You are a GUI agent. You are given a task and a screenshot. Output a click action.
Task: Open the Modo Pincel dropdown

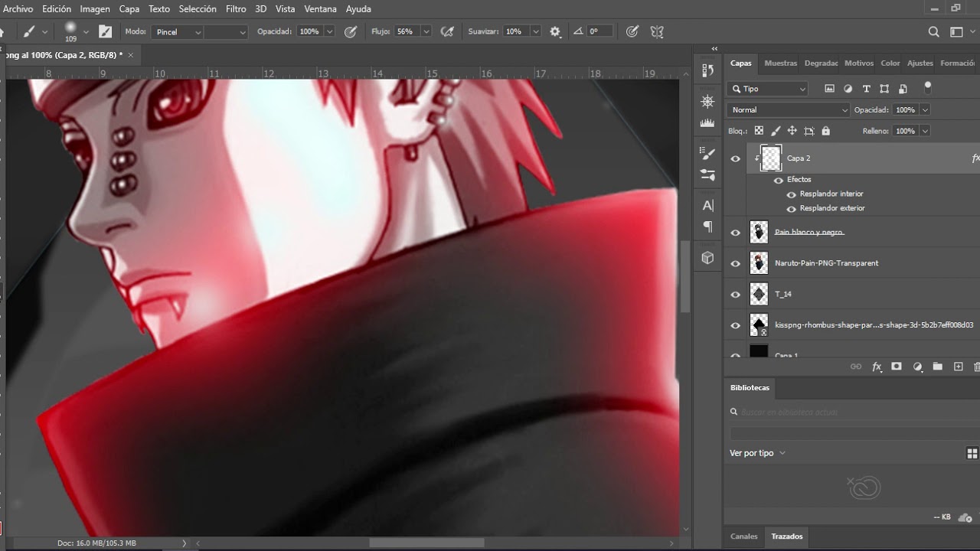pos(178,32)
